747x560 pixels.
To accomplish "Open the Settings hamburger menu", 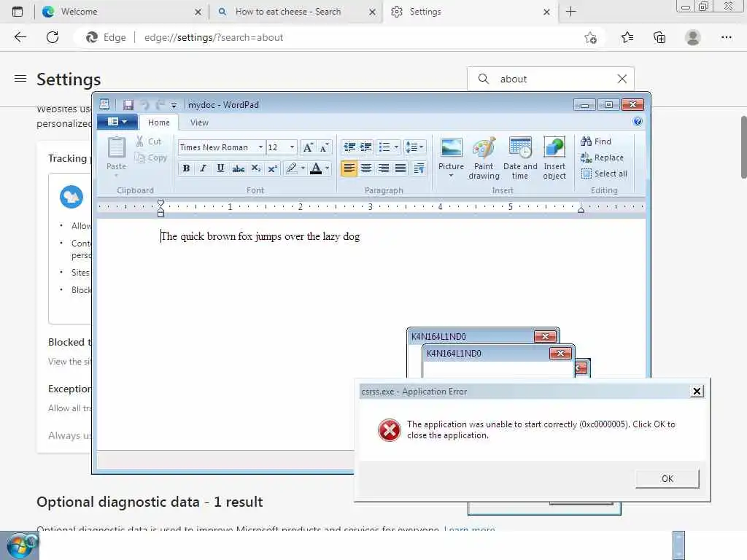I will (20, 79).
